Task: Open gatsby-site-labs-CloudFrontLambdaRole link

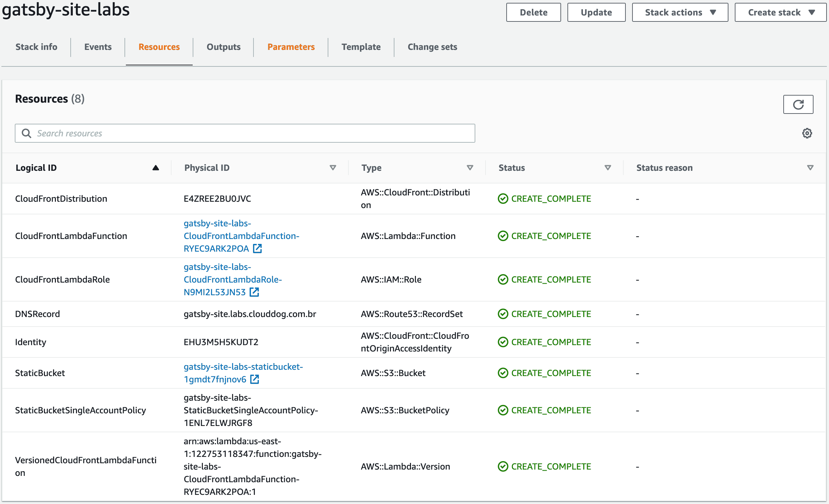Action: [233, 279]
